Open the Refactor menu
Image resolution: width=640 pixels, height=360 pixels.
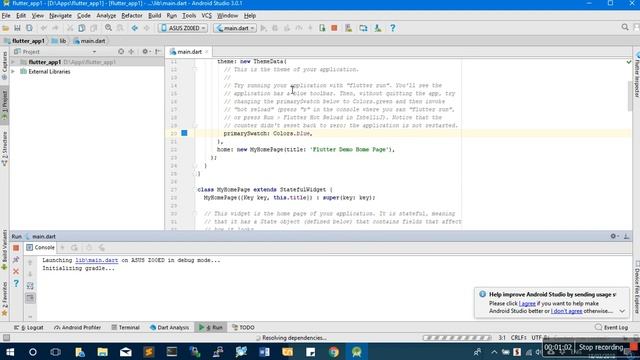click(x=132, y=16)
